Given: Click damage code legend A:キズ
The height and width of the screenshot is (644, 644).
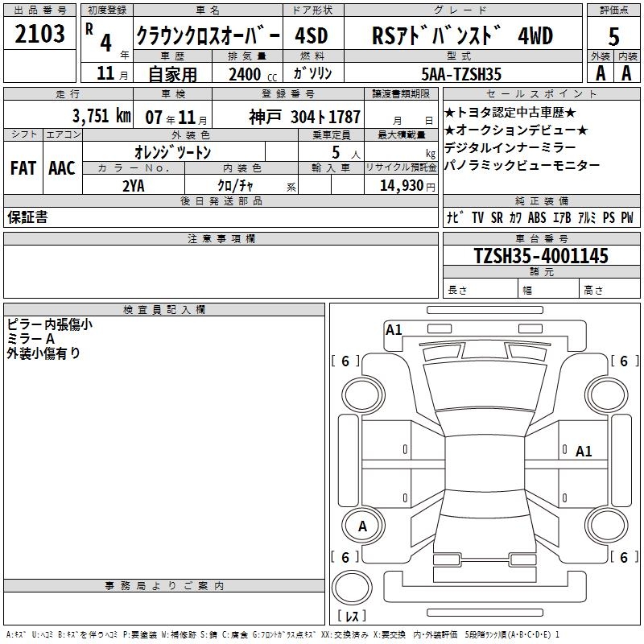Looking at the screenshot, I should (16, 635).
